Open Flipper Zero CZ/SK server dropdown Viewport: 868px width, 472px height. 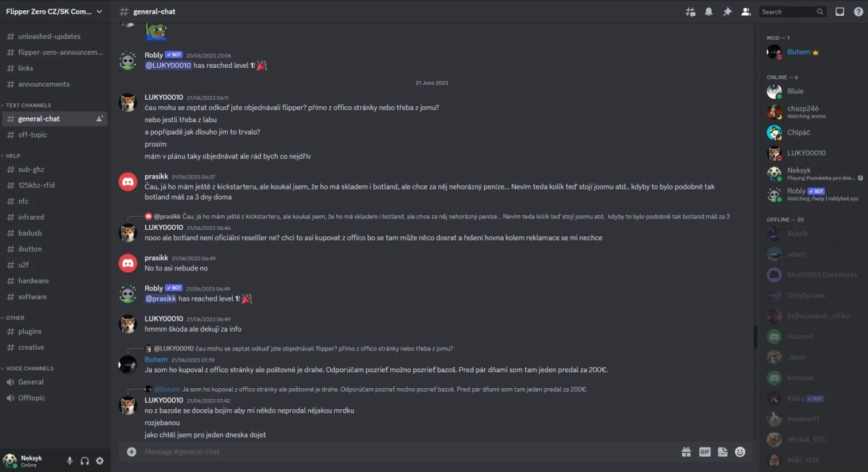click(x=55, y=12)
